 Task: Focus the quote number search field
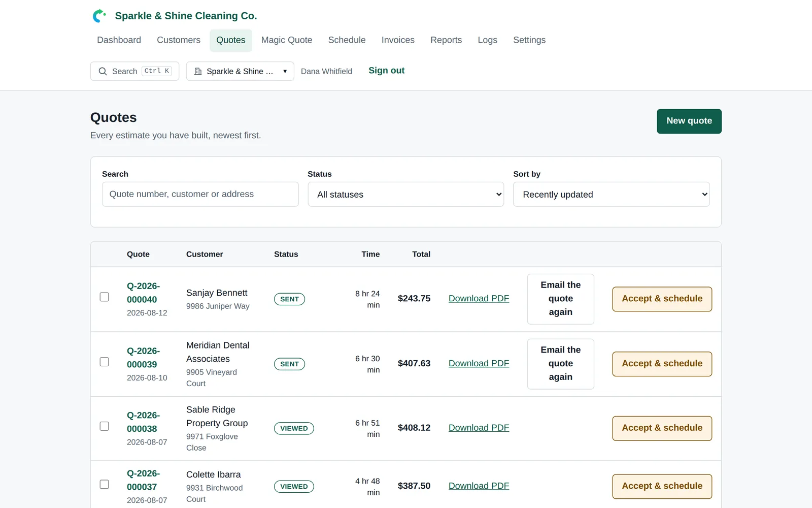click(x=200, y=194)
